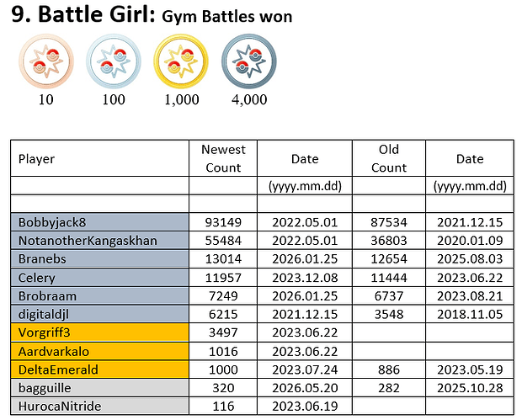
Task: Click the 4,000 threshold label
Action: [249, 99]
